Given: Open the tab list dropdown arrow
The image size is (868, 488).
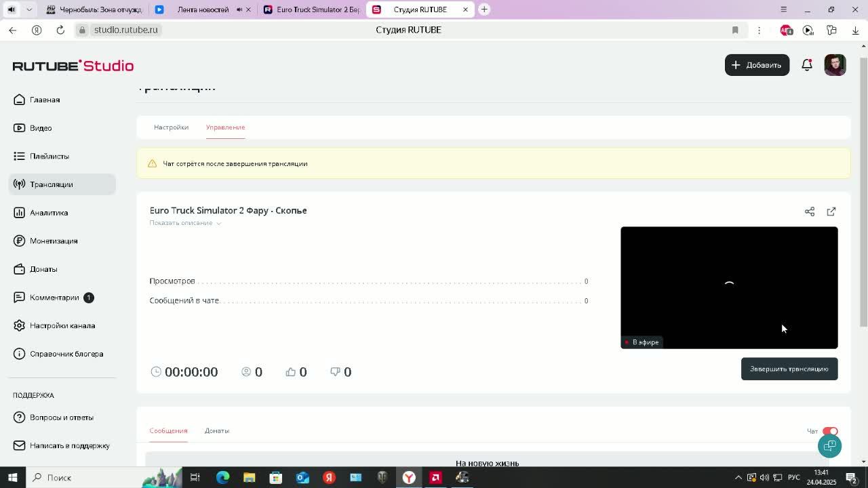Looking at the screenshot, I should pos(29,9).
